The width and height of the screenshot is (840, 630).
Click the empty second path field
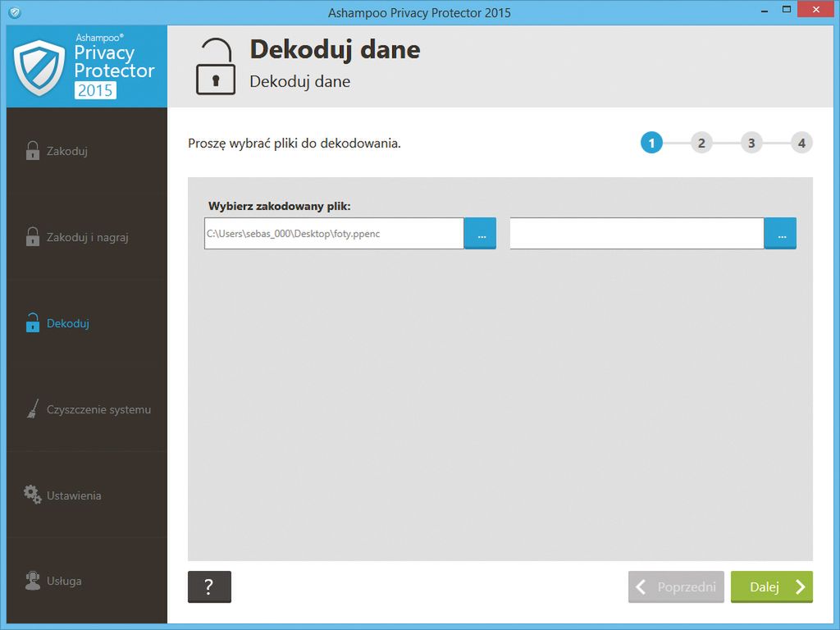click(637, 233)
